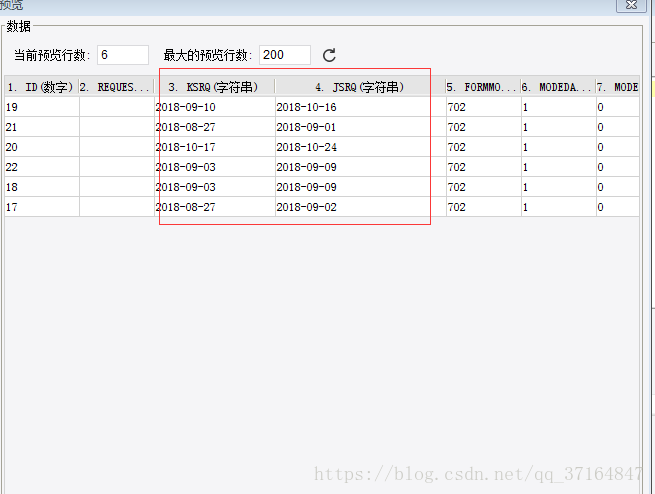655x494 pixels.
Task: Edit the current preview row count field
Action: [x=123, y=55]
